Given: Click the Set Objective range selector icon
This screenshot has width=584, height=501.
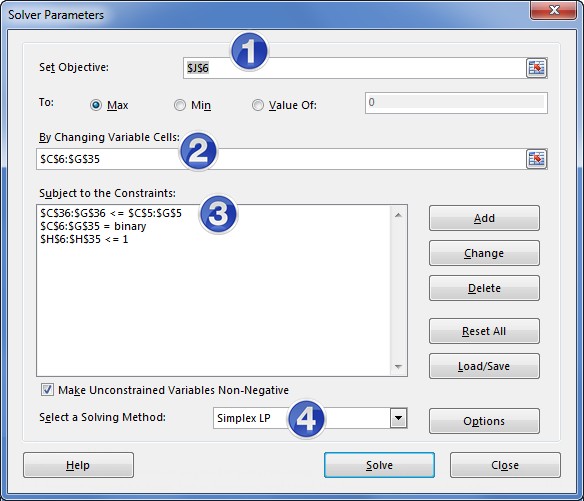Looking at the screenshot, I should pos(536,68).
